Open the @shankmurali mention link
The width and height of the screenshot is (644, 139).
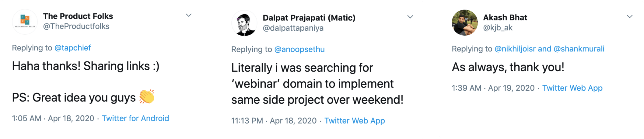point(579,49)
